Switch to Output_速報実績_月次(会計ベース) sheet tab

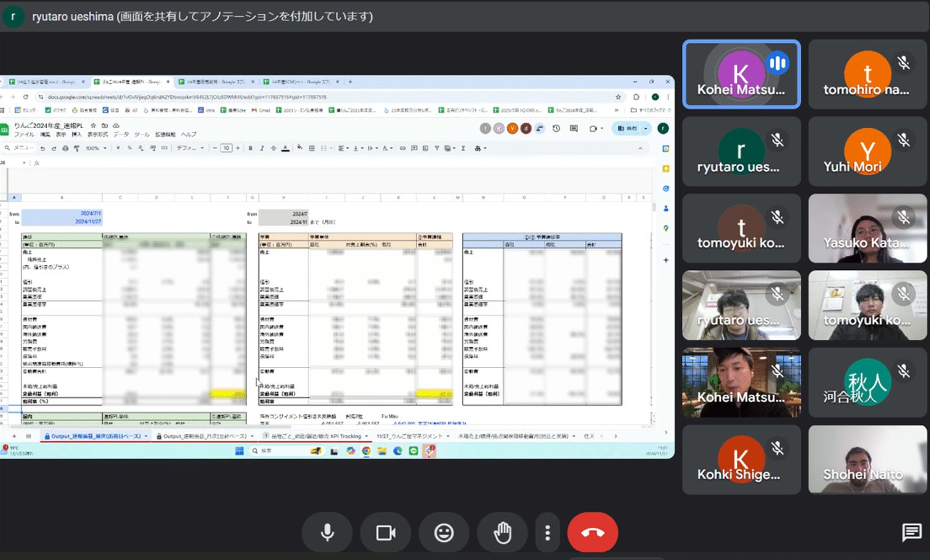[204, 437]
